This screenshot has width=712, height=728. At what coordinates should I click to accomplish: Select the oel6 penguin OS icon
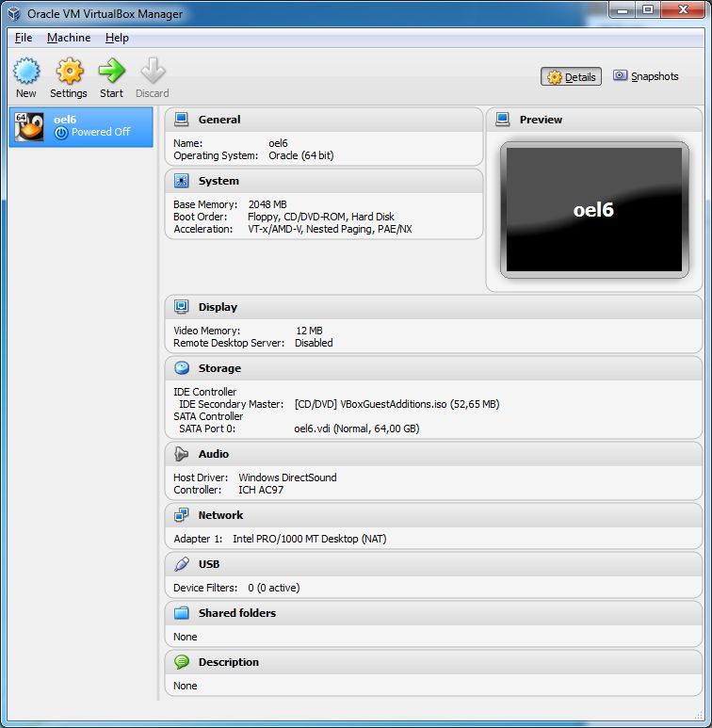[x=29, y=127]
